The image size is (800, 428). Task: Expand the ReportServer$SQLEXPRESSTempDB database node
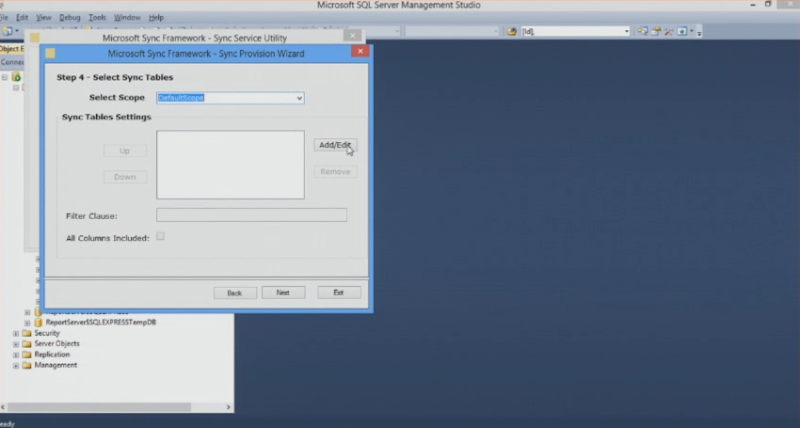[27, 323]
